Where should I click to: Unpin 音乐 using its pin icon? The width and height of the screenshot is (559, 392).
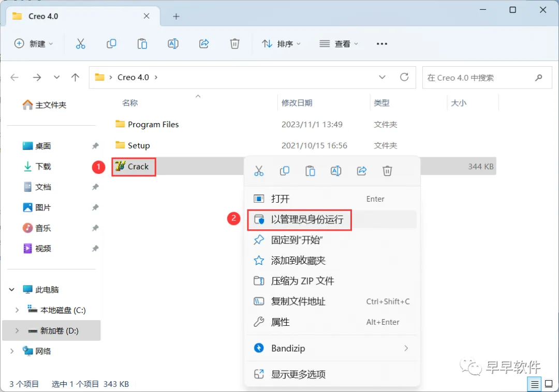(x=95, y=228)
